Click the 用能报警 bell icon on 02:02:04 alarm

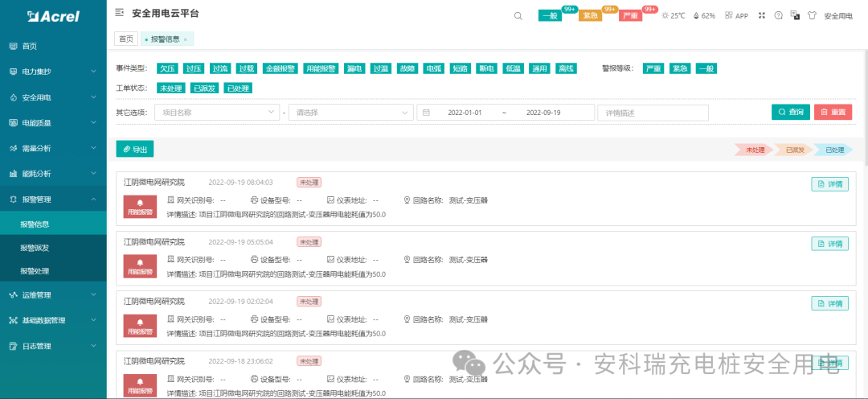(x=140, y=327)
